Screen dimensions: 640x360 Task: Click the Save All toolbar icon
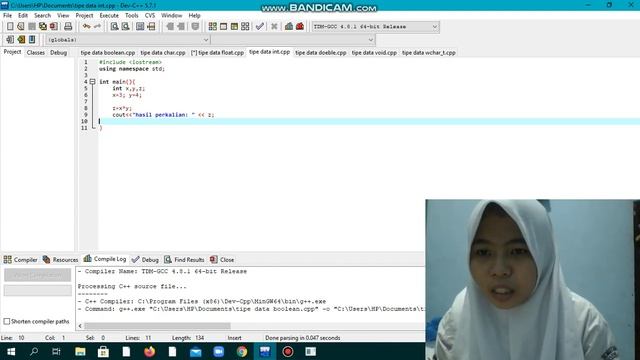pyautogui.click(x=43, y=27)
